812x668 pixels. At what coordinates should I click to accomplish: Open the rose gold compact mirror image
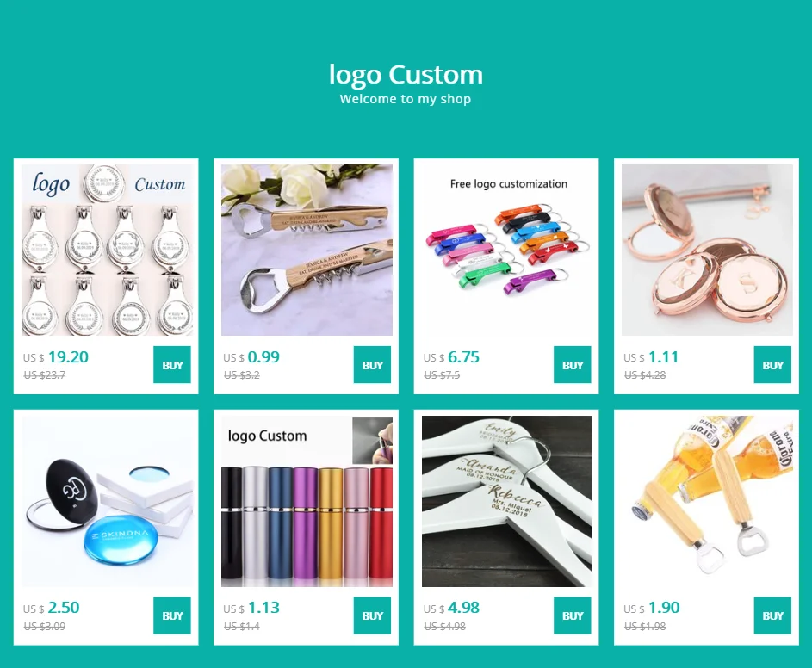(707, 251)
